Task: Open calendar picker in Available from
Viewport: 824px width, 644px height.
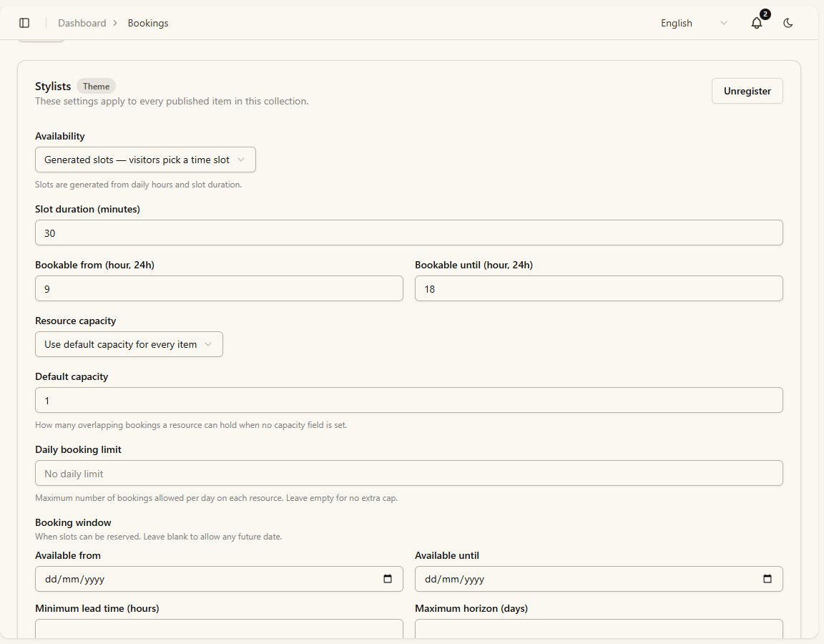Action: (x=387, y=579)
